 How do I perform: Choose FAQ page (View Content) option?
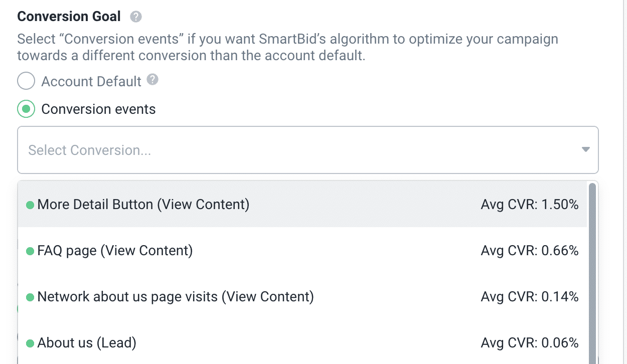click(115, 251)
